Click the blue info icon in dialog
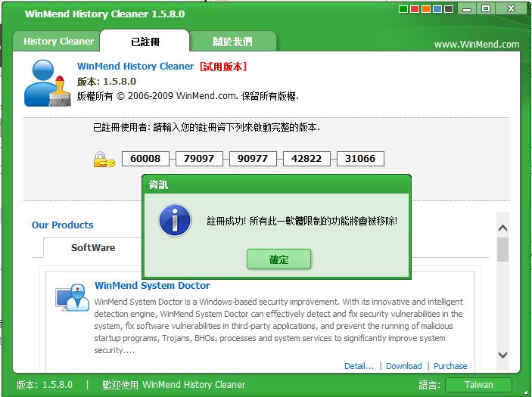 (174, 220)
